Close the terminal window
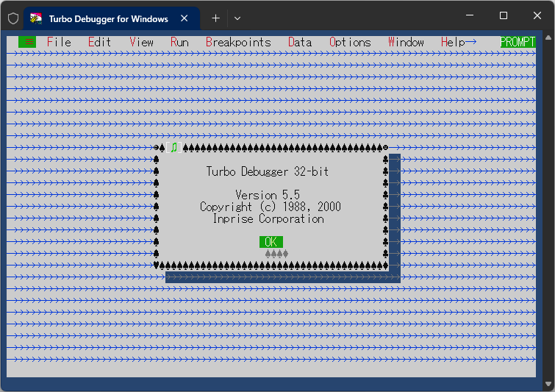 pos(537,15)
